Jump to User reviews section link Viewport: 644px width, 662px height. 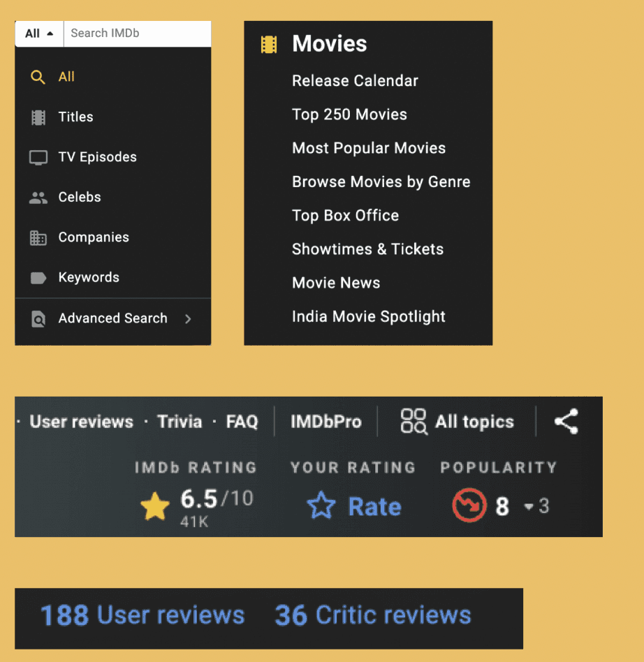pos(81,422)
